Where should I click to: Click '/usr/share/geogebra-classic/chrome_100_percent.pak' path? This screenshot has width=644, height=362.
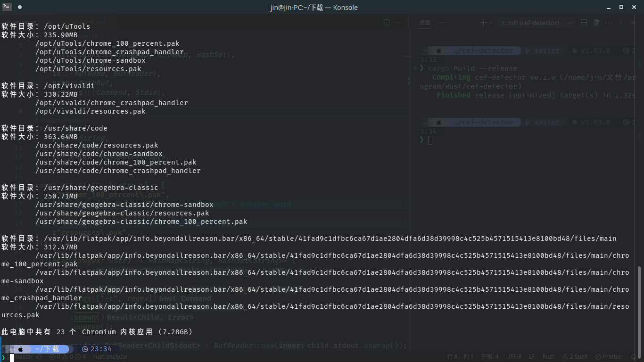(x=141, y=222)
